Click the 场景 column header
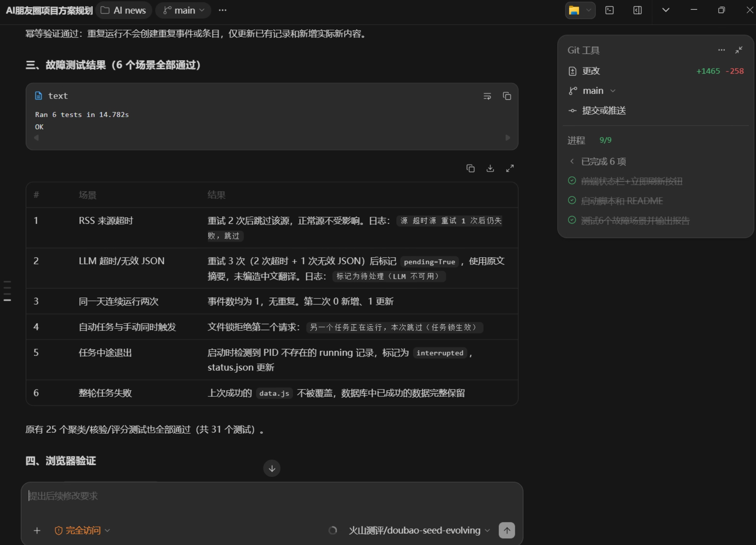This screenshot has width=756, height=545. click(x=87, y=195)
